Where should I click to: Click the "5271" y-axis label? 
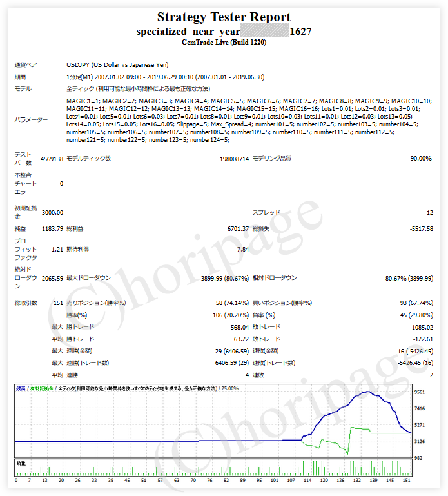click(x=420, y=425)
